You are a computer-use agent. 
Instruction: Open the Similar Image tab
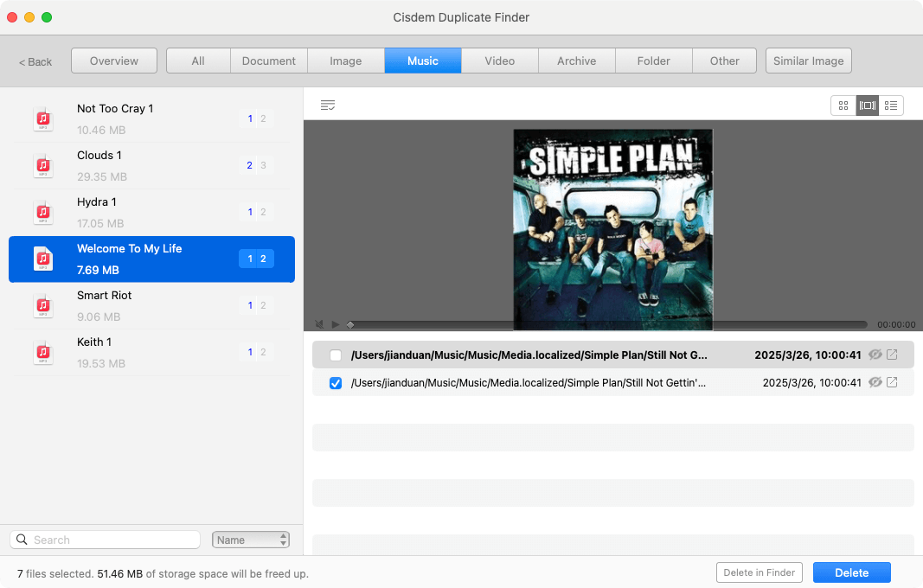808,61
